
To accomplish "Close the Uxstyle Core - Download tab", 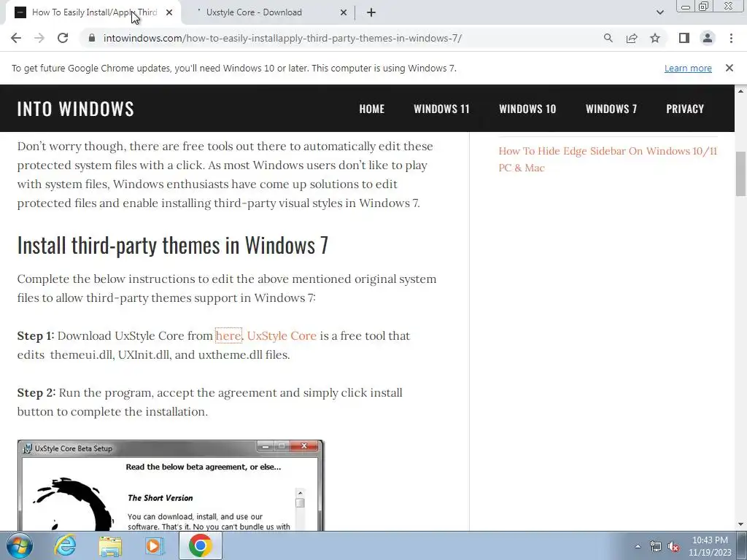I will (x=344, y=12).
